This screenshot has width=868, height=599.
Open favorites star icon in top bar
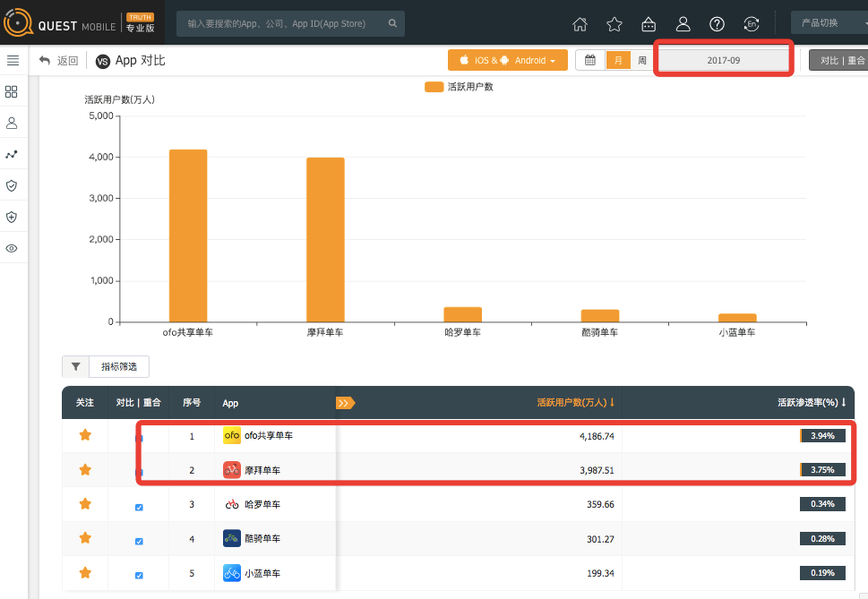(614, 24)
